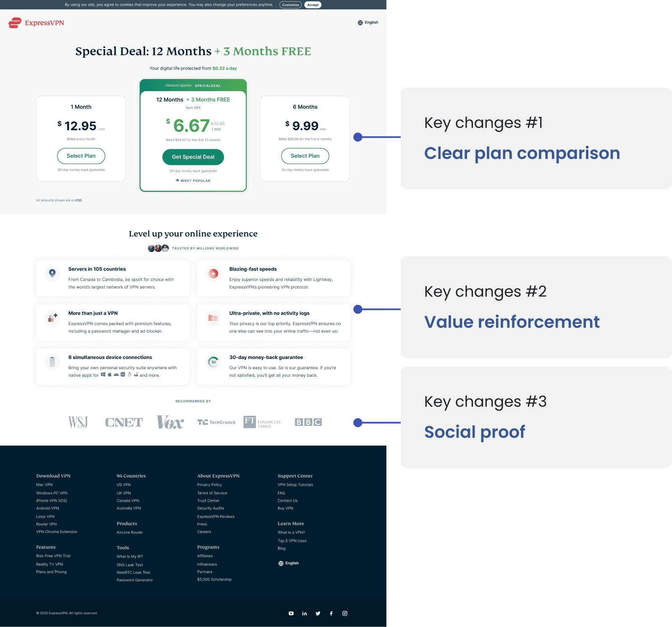Click the More than just a VPN lock icon
Screen dimensions: 672x627
[52, 317]
